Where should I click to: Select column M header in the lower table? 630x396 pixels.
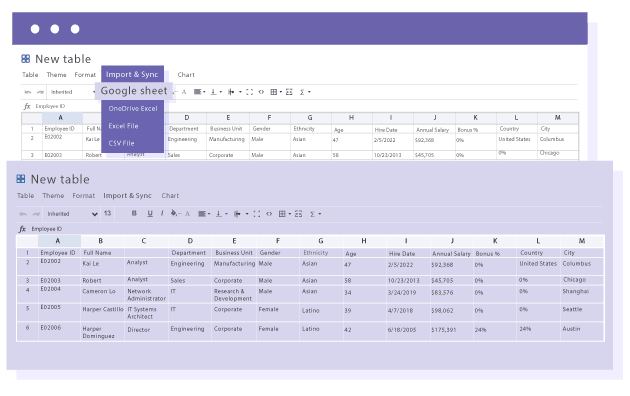[582, 241]
